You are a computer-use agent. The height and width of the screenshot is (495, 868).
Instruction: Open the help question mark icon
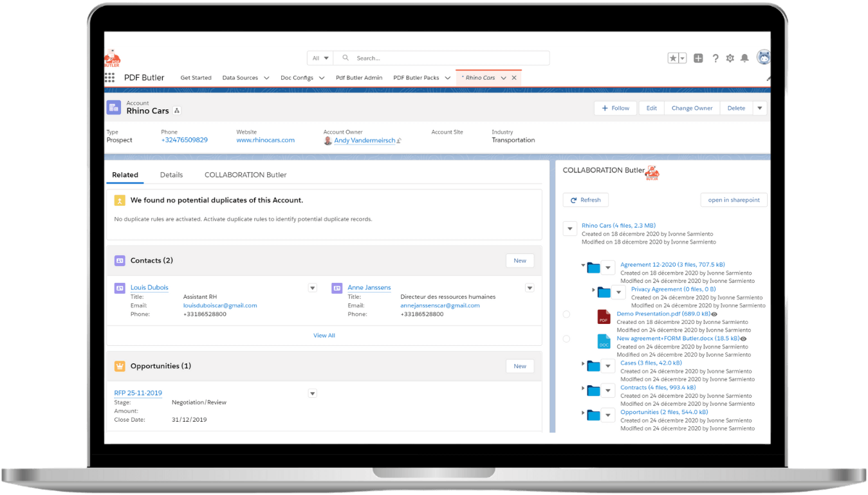pos(716,58)
